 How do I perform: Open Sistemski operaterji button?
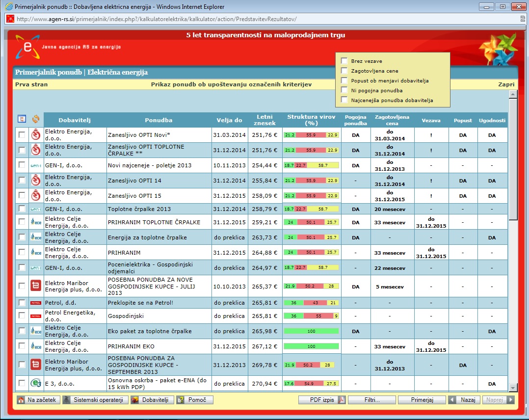[x=95, y=400]
